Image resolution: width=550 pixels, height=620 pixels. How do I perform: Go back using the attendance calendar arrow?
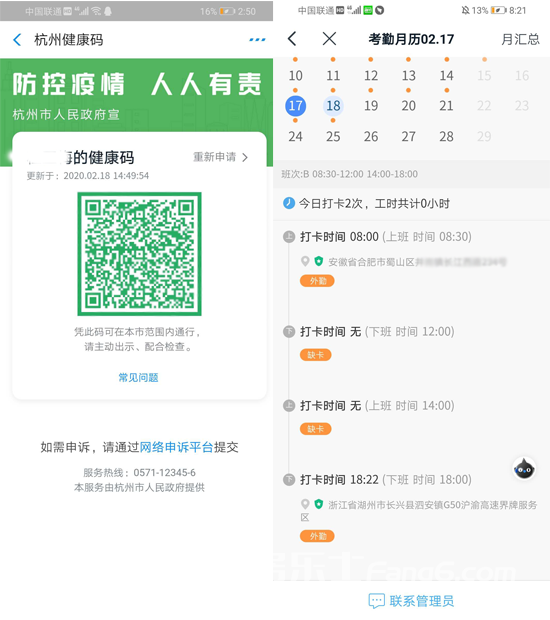tap(292, 39)
